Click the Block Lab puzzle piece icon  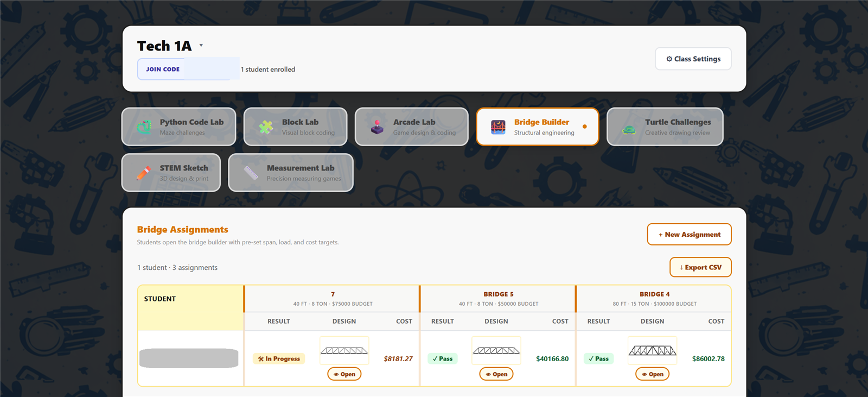(x=266, y=127)
